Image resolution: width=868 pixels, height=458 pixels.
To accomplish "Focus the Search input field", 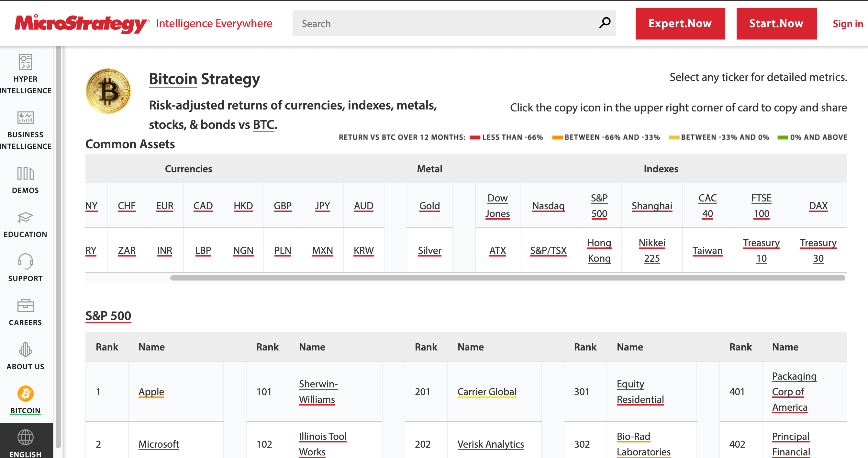I will [445, 24].
